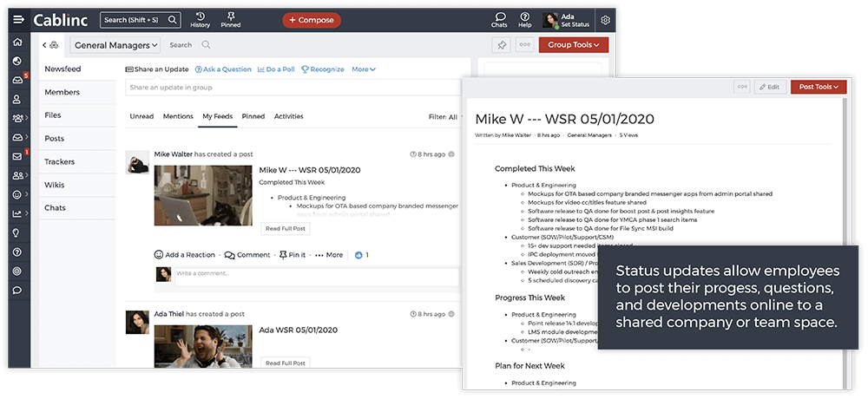
Task: Click the question mark sidebar icon
Action: point(17,252)
